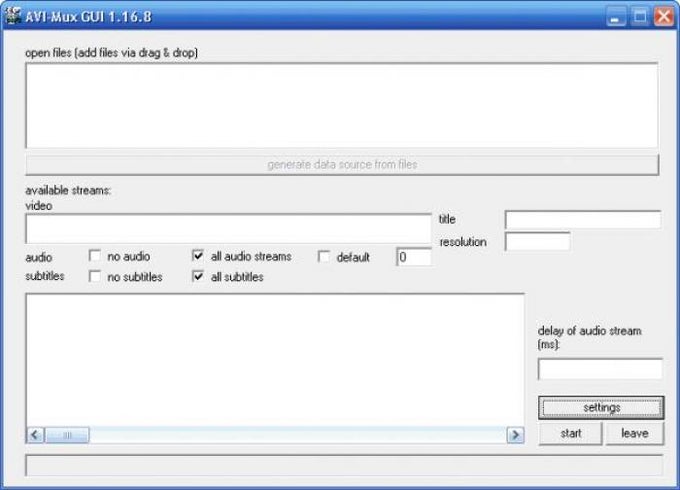Click the 'open files (add files via drag & drop)' label
The image size is (680, 490).
pyautogui.click(x=111, y=53)
